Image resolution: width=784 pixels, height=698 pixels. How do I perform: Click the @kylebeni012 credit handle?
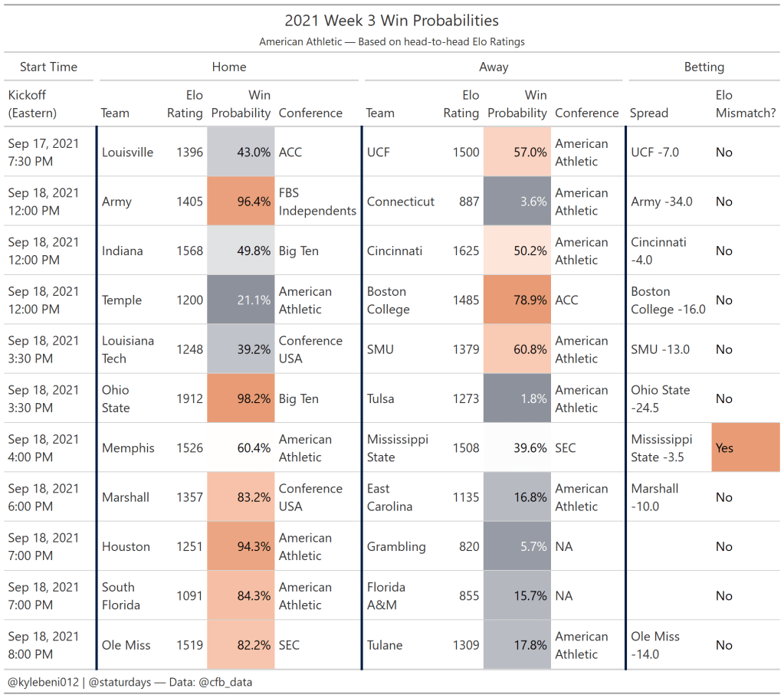(x=43, y=681)
